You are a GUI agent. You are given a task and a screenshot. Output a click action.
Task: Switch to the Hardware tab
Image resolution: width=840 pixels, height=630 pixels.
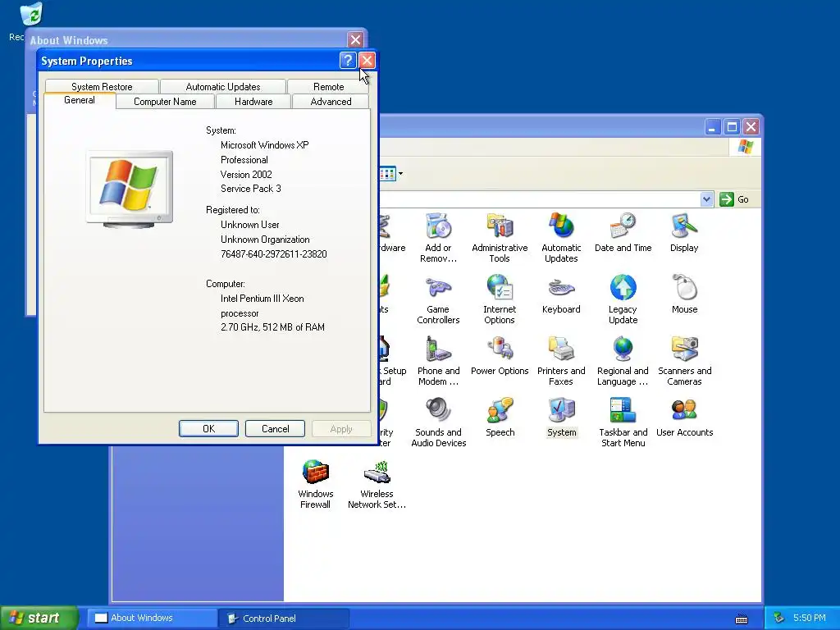point(253,101)
